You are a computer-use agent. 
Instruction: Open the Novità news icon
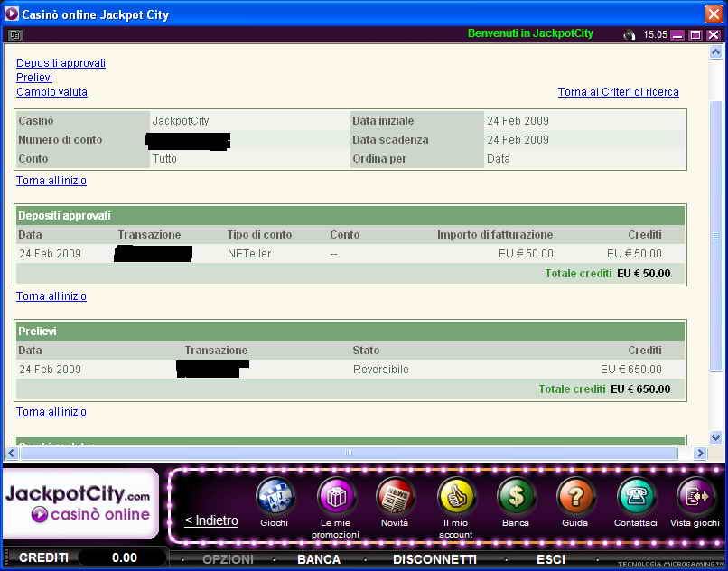pos(395,496)
